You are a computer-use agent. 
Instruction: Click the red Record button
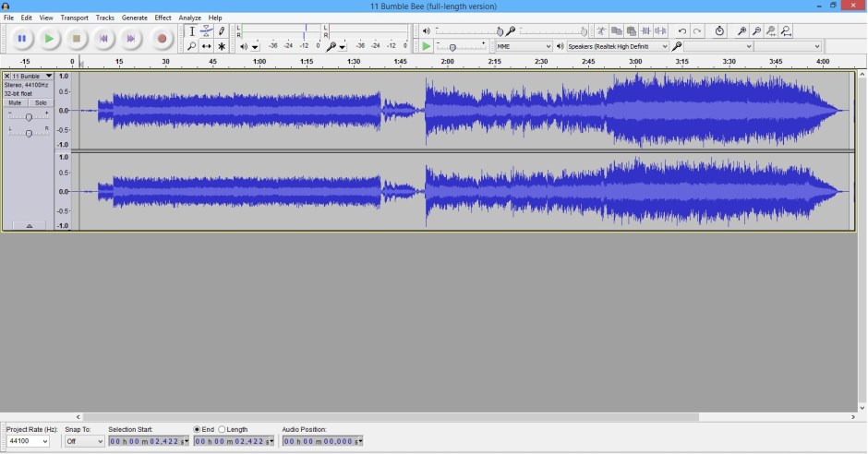tap(162, 39)
